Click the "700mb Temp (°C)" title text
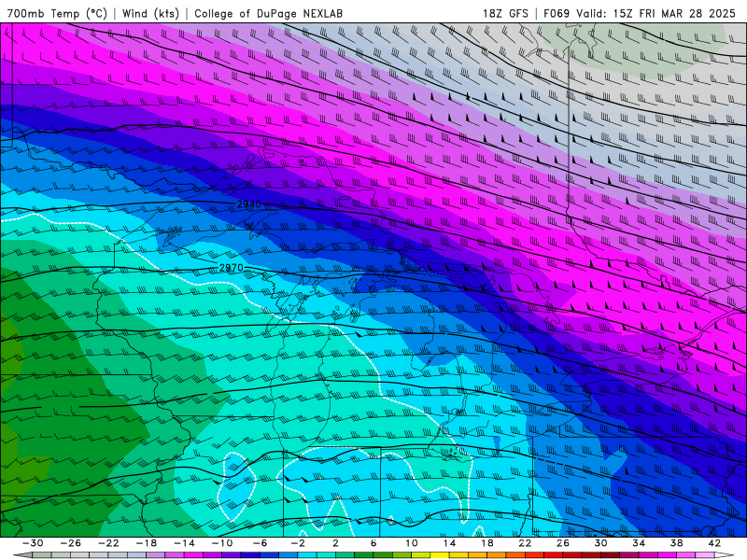 pos(57,13)
